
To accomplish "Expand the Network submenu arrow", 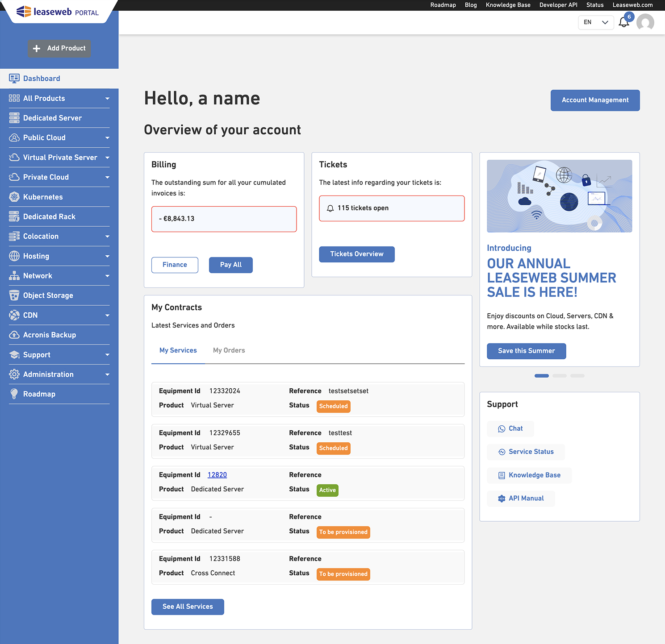I will 107,276.
